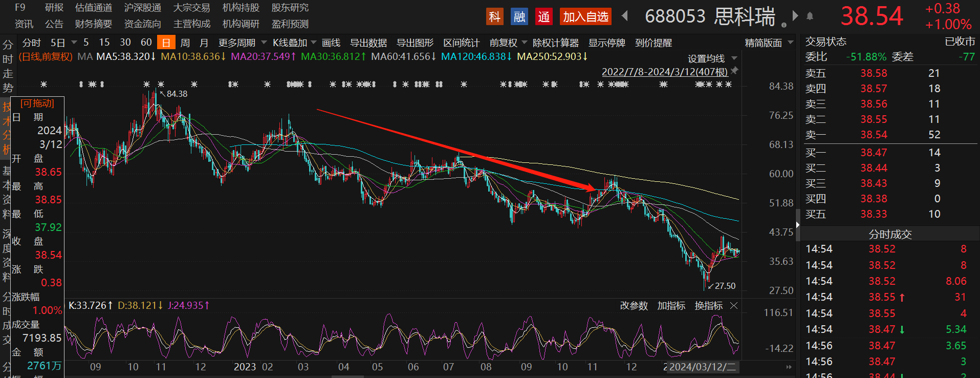Select the 分时走势 vertical side tab
The height and width of the screenshot is (378, 980).
pyautogui.click(x=7, y=66)
